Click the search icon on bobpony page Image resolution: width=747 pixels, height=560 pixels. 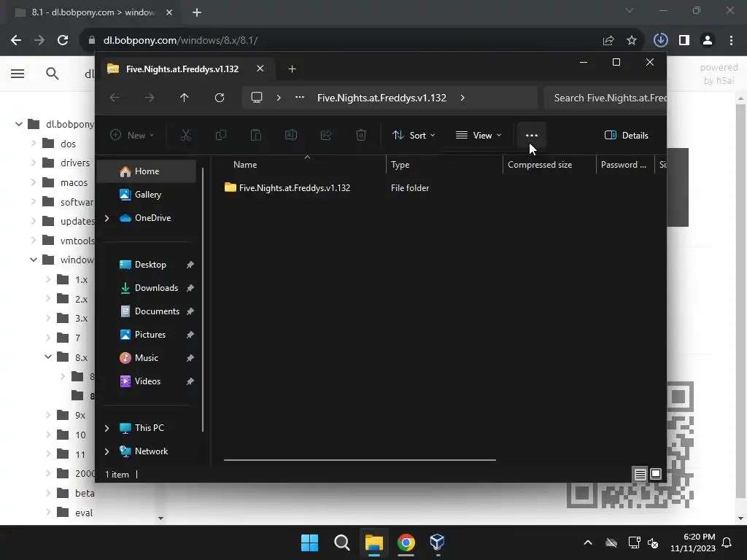(53, 74)
